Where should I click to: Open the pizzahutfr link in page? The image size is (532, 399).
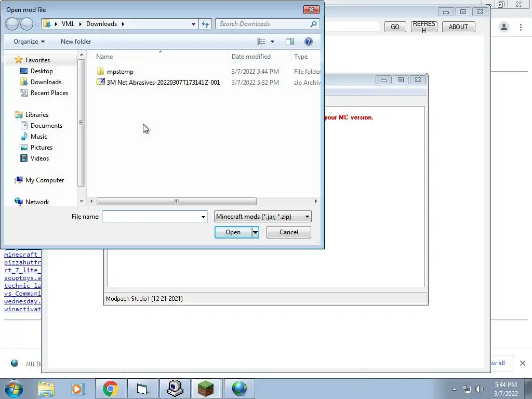point(22,262)
